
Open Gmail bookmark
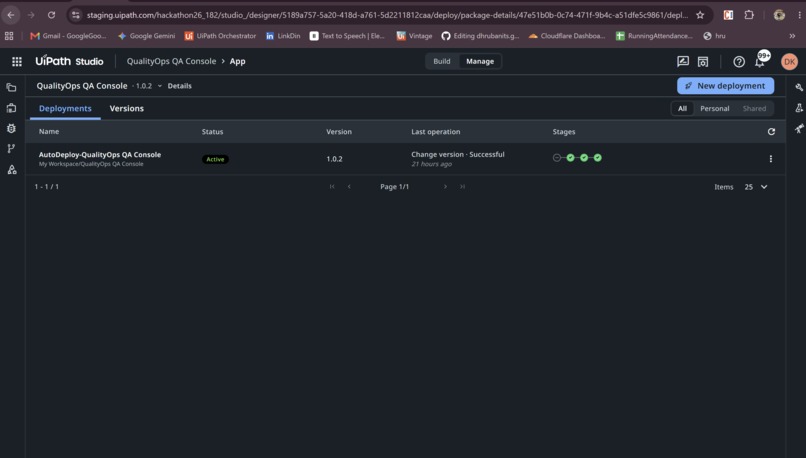point(68,36)
